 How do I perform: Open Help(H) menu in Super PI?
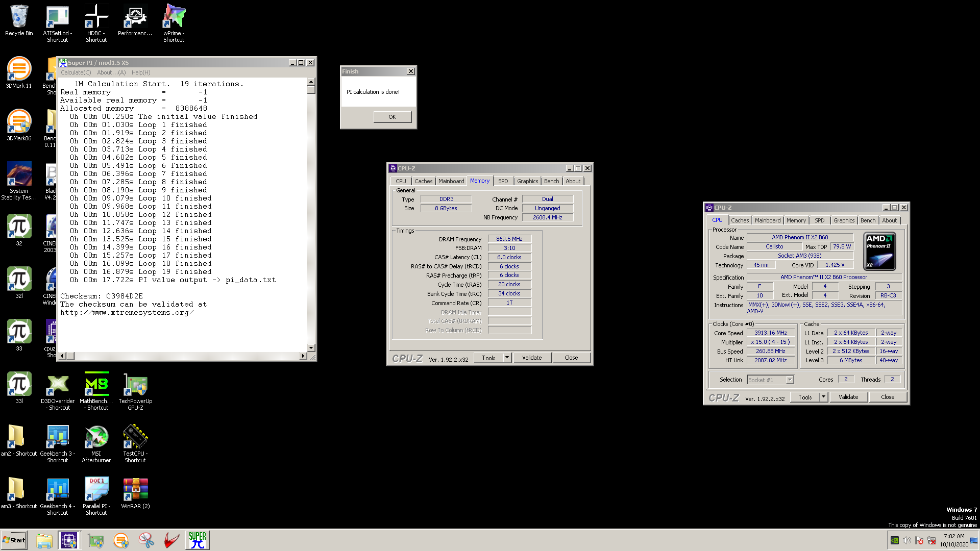pos(141,72)
